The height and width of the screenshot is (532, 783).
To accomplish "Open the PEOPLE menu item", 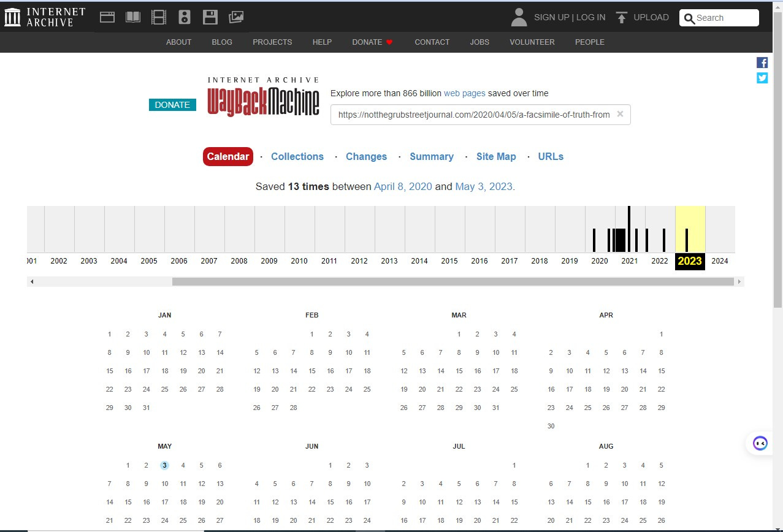I will 590,42.
